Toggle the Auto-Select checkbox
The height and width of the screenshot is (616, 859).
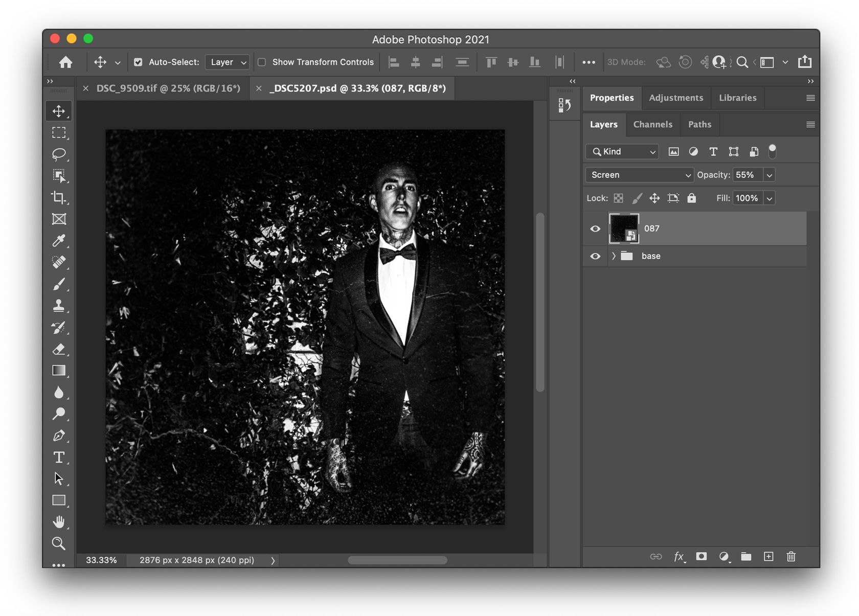click(138, 62)
